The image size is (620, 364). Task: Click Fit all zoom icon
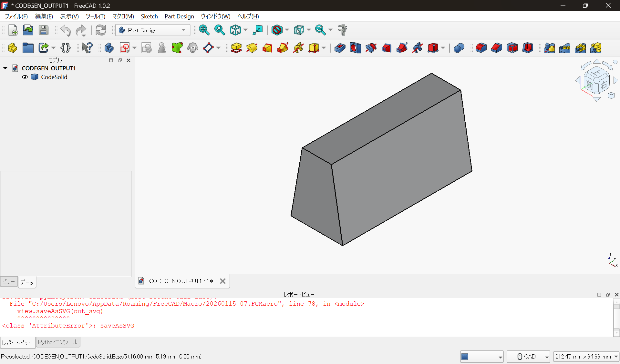(x=204, y=30)
